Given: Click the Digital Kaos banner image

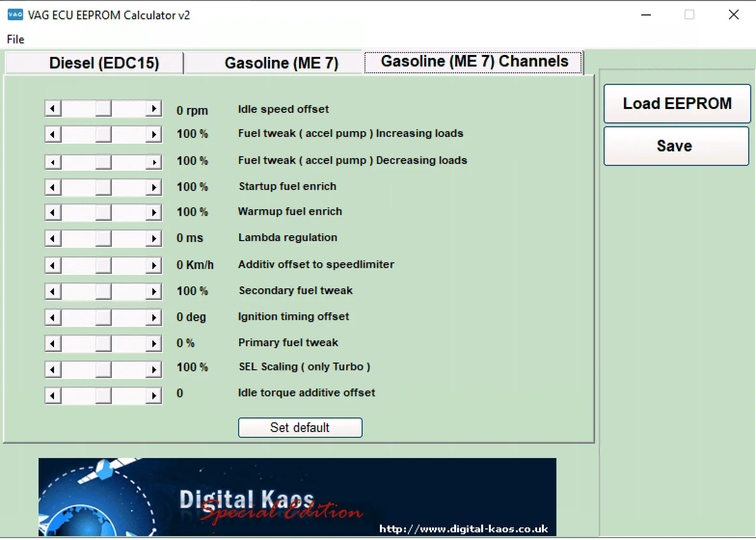Looking at the screenshot, I should coord(297,497).
